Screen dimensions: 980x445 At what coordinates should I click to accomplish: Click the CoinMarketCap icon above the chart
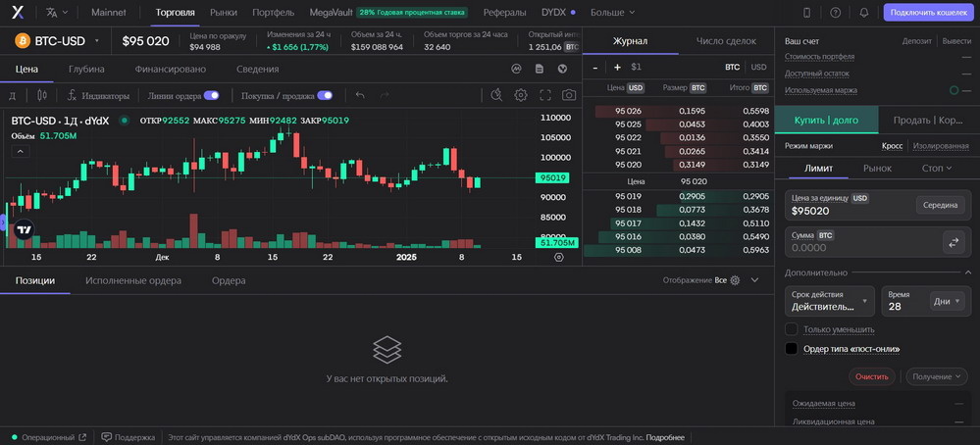click(516, 70)
